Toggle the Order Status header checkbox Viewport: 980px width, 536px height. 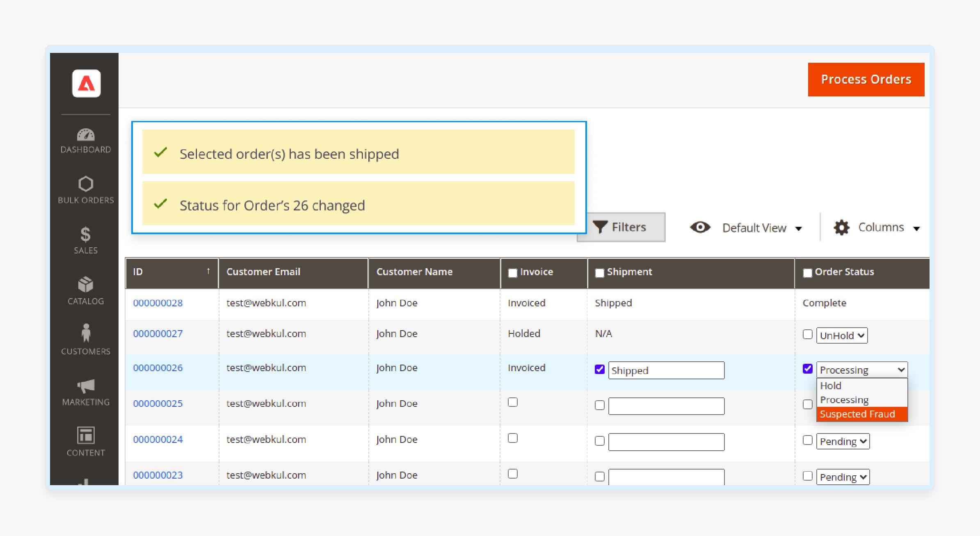[x=807, y=273]
